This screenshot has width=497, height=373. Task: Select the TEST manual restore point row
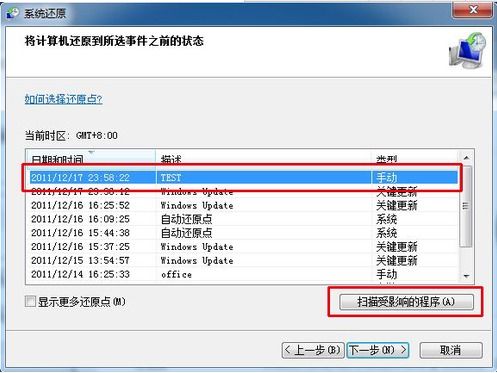click(243, 177)
